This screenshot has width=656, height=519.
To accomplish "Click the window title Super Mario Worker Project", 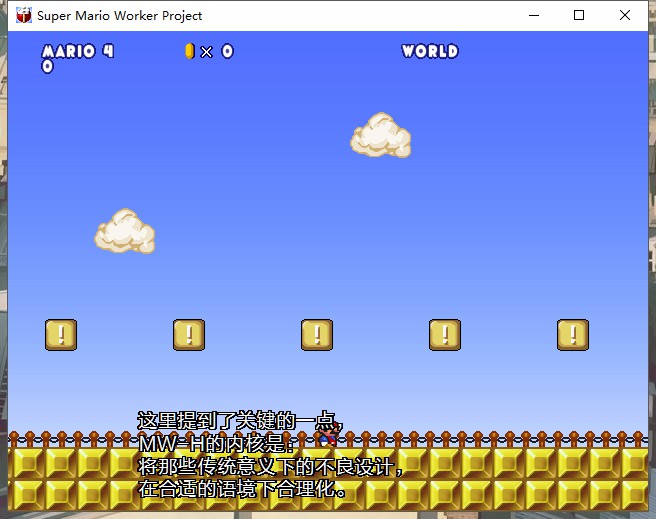I will pyautogui.click(x=120, y=15).
